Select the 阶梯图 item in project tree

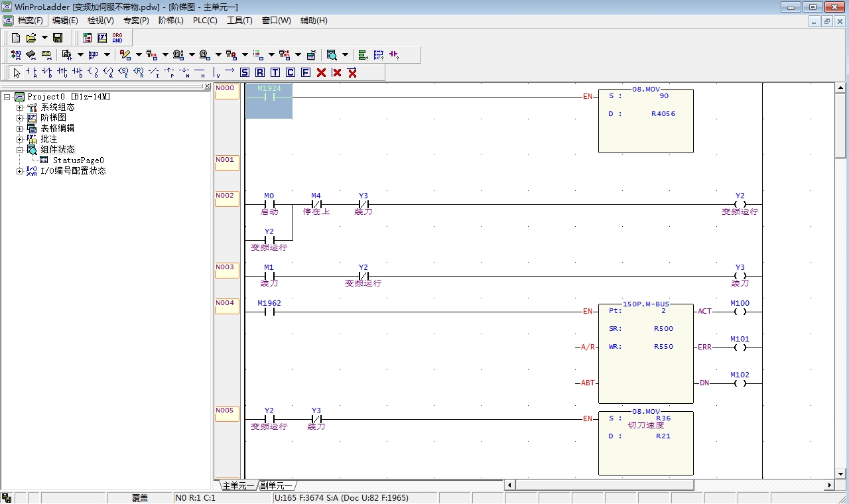pyautogui.click(x=53, y=118)
